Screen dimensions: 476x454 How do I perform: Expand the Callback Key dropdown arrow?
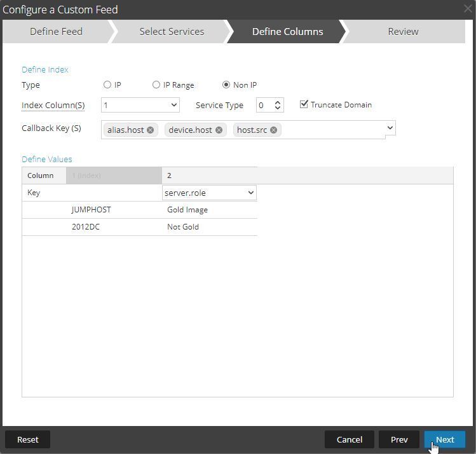click(x=390, y=128)
